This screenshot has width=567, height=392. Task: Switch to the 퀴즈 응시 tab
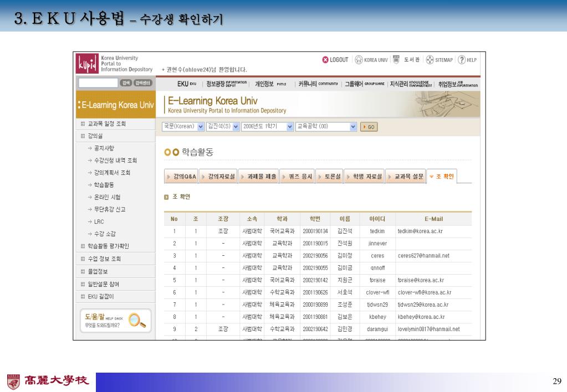point(297,177)
